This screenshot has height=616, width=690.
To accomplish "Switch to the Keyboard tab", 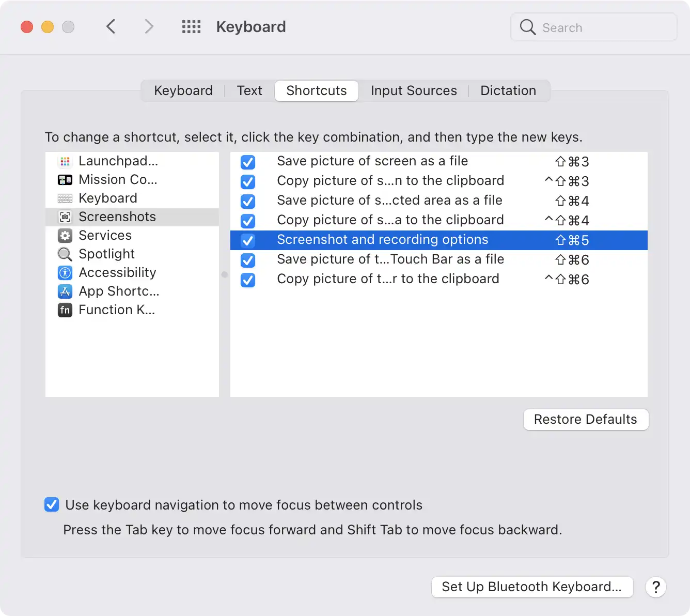I will point(183,91).
